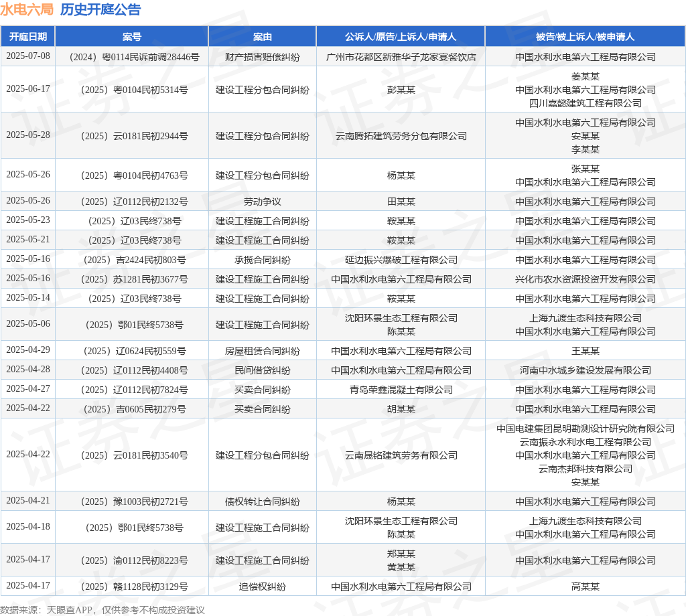686x616 pixels.
Task: Click defendant 李某某
Action: click(586, 149)
